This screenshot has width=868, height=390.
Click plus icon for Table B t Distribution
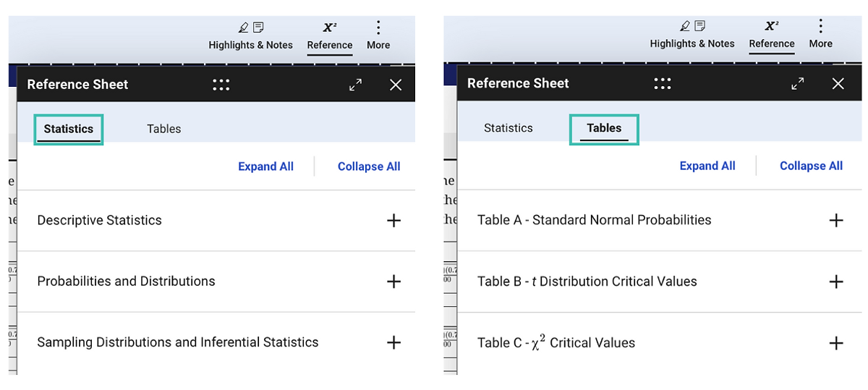pos(836,281)
